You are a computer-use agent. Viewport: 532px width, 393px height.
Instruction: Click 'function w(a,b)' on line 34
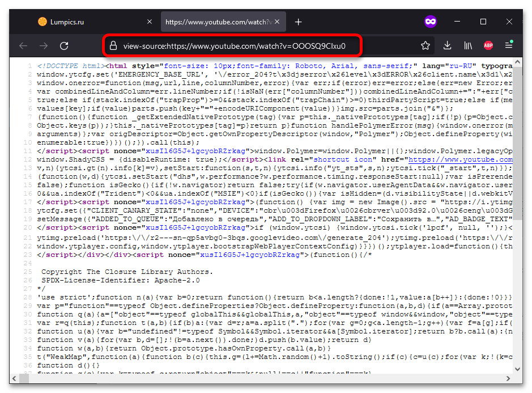71,349
